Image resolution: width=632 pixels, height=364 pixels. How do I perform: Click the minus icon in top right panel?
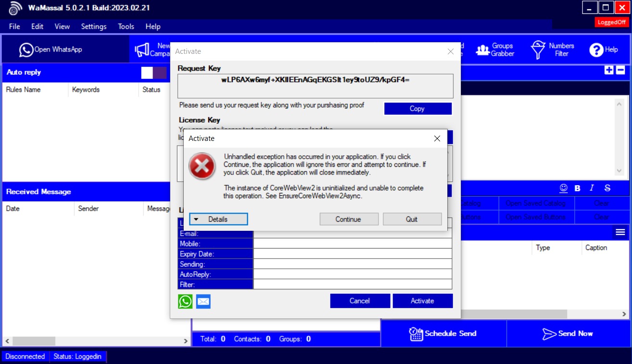point(620,70)
